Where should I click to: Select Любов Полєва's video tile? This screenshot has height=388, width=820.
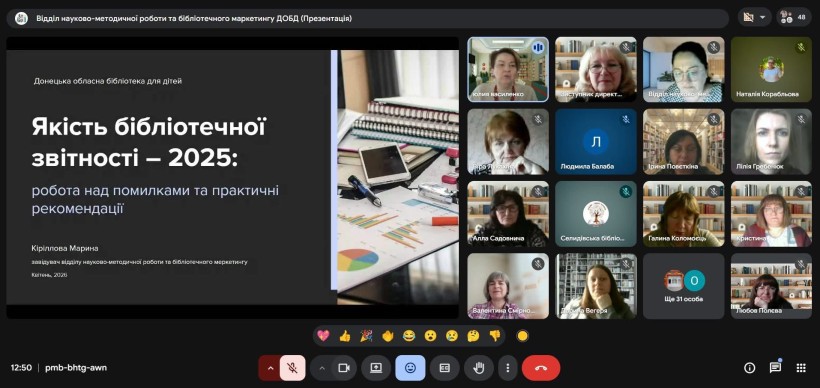(771, 286)
